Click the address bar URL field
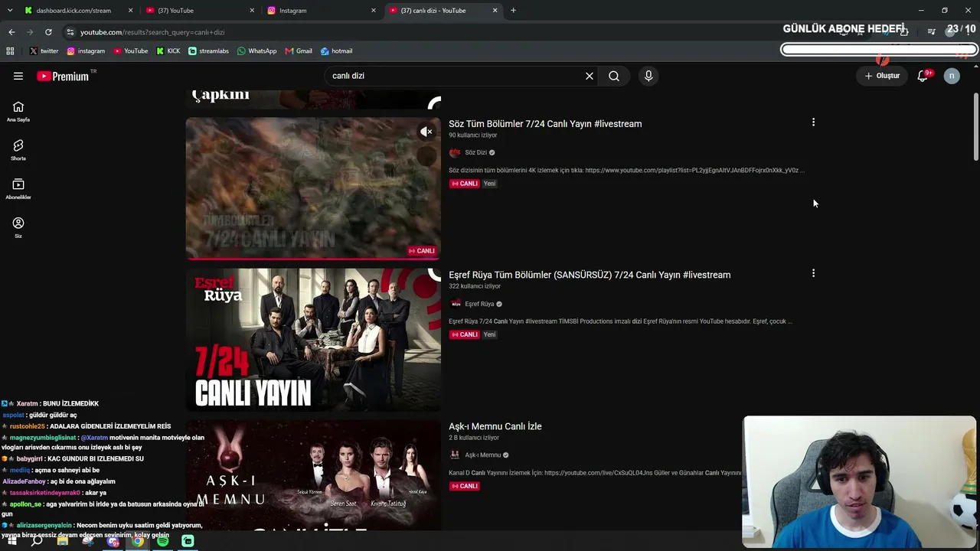This screenshot has height=551, width=980. coord(429,32)
